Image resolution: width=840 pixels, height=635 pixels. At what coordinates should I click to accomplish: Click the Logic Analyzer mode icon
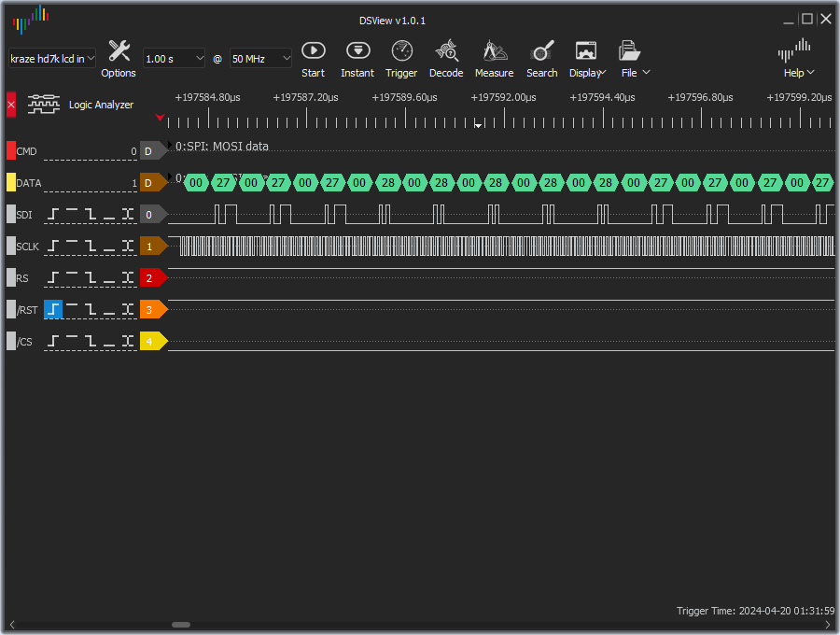(x=43, y=105)
